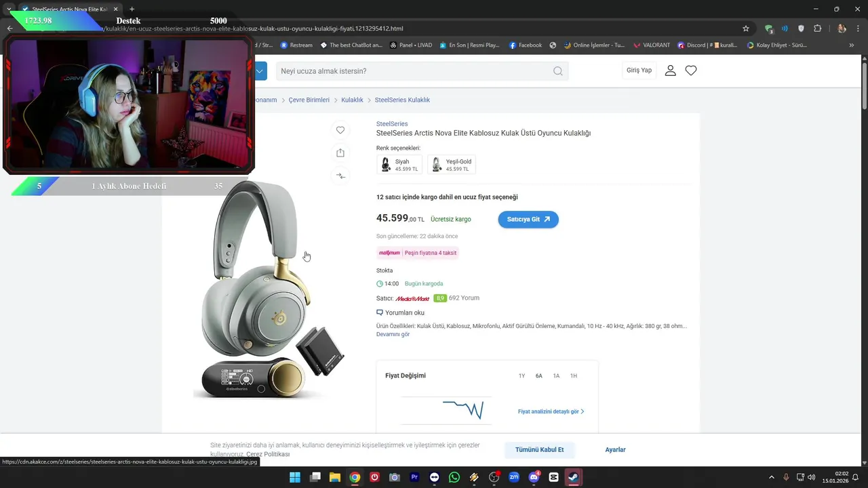
Task: Click the 'Peşin fiyatına 4 taksit' badge
Action: [x=418, y=253]
